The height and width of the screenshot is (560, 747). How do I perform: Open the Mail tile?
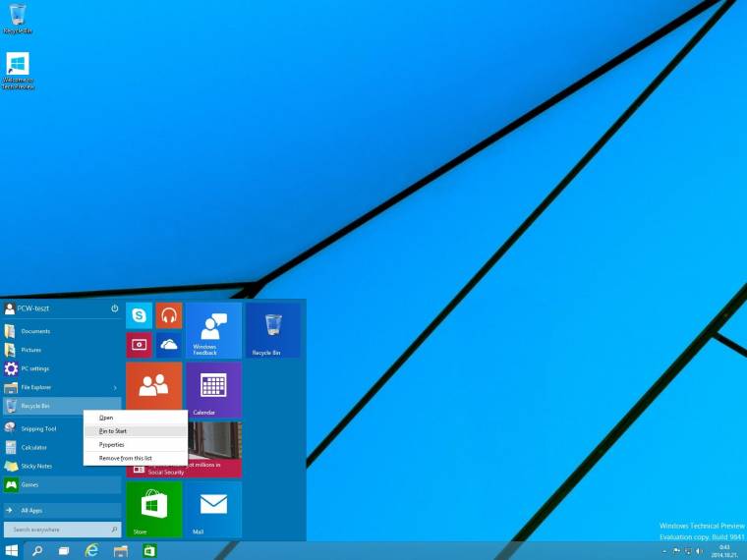pyautogui.click(x=213, y=509)
